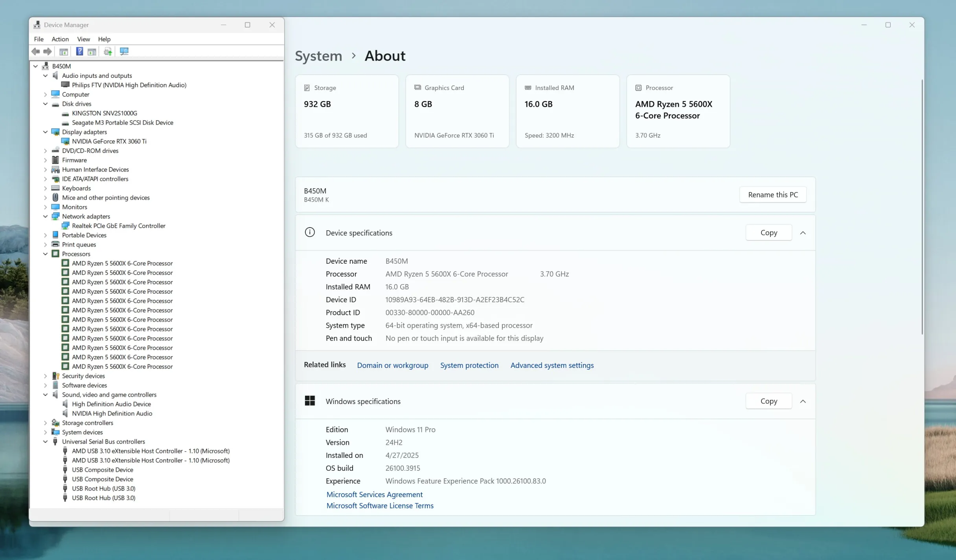Collapse the Network adapters node

coord(45,217)
